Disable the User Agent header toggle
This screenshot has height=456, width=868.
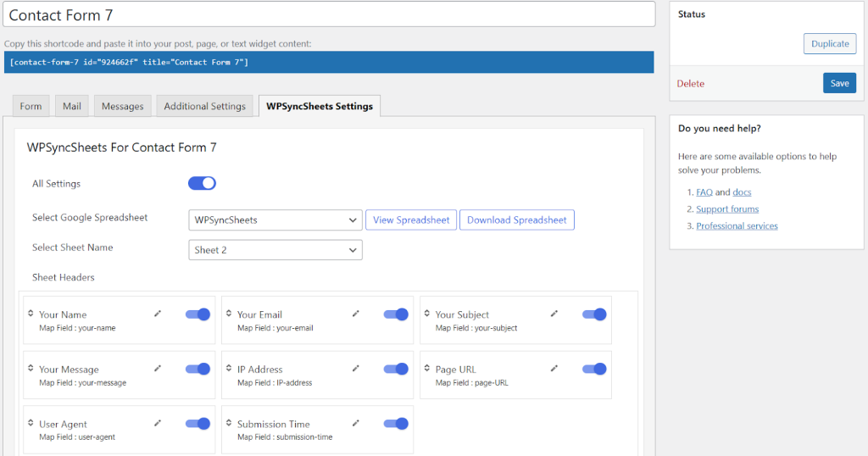tap(198, 424)
